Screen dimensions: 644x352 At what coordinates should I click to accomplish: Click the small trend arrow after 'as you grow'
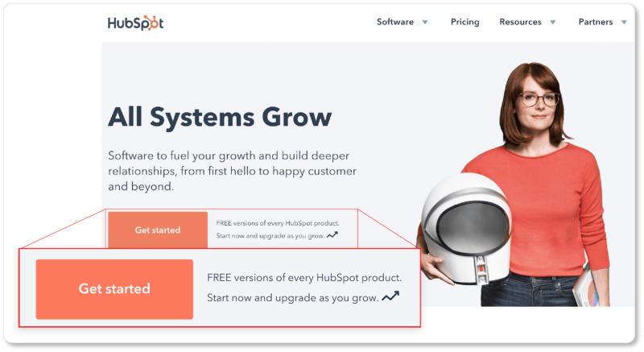coord(332,235)
